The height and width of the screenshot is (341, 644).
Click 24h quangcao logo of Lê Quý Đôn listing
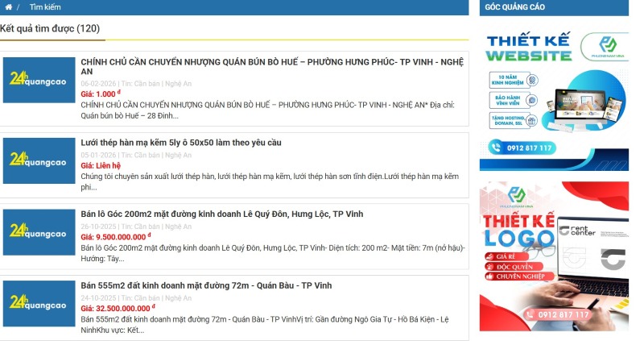pos(39,231)
